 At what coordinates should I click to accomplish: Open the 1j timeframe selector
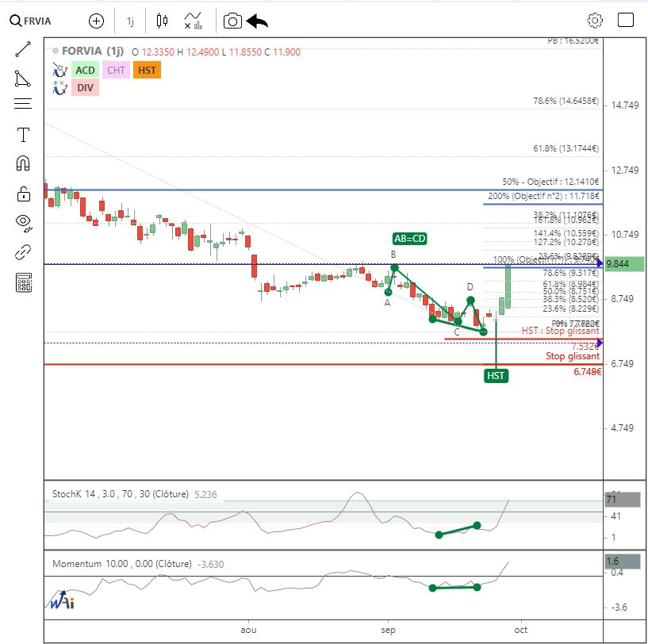pos(130,21)
